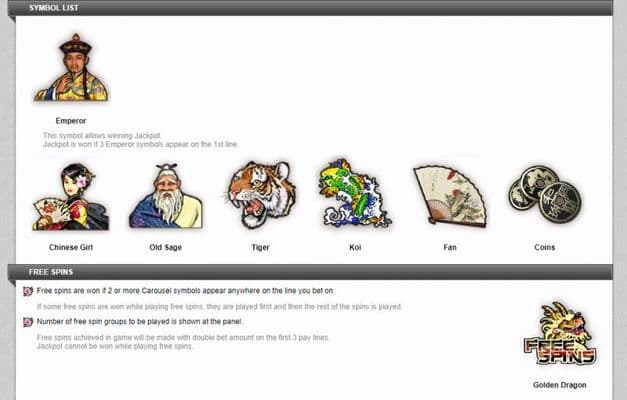Click the Old Sage caption
This screenshot has width=627, height=400.
[x=166, y=247]
